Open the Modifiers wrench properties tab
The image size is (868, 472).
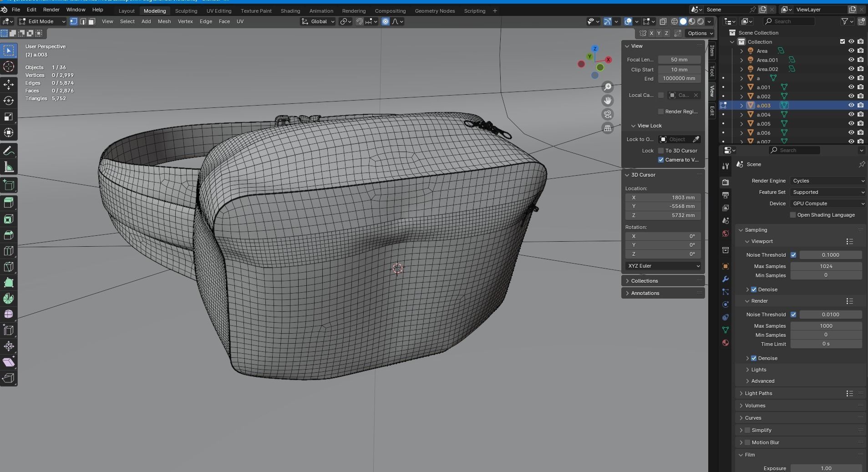tap(726, 279)
